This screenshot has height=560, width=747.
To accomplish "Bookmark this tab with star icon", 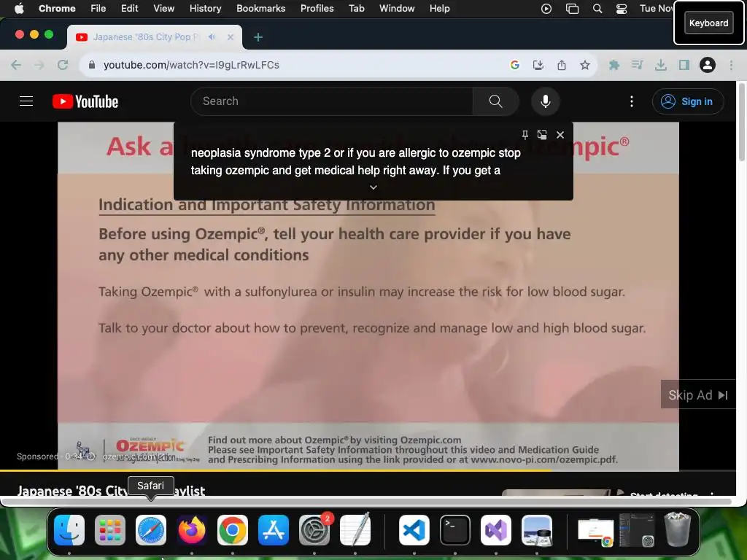I will [x=585, y=65].
